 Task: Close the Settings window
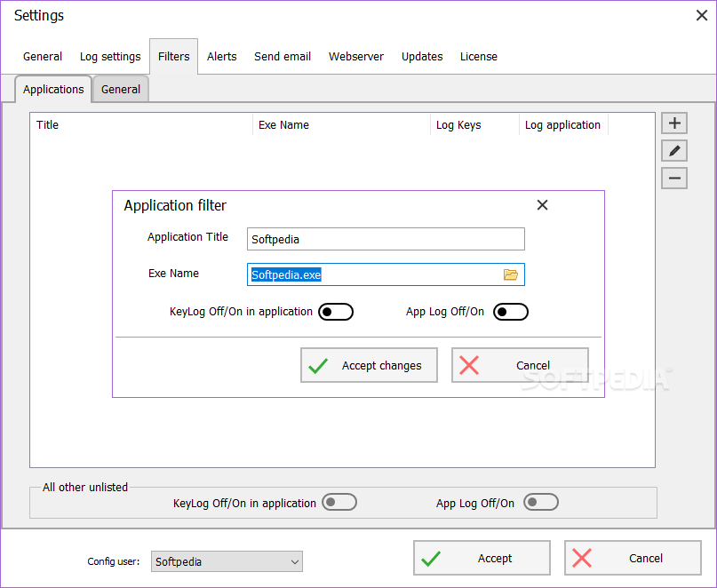[x=702, y=16]
